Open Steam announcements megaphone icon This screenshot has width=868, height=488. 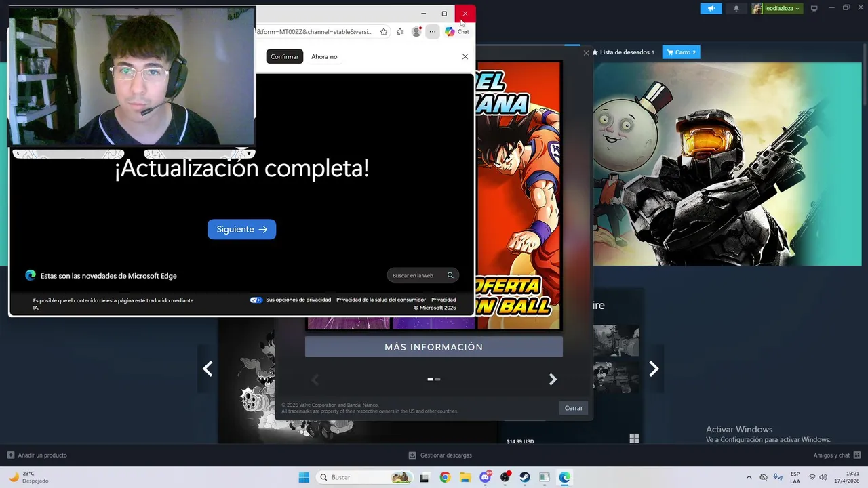coord(711,8)
